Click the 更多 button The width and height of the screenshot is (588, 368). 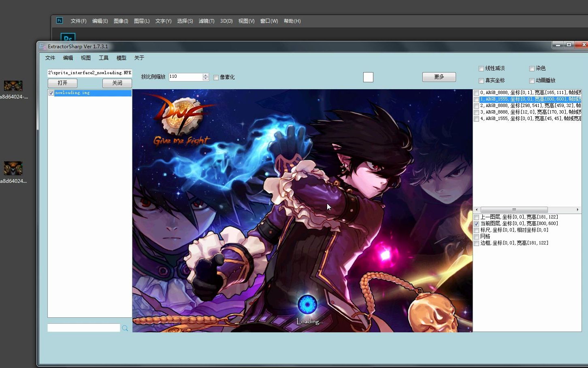[439, 77]
